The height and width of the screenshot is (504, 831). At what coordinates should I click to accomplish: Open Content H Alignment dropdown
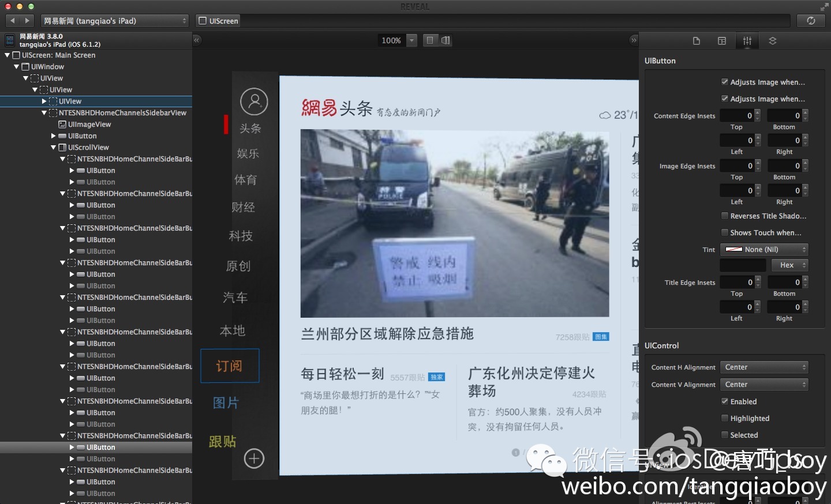pyautogui.click(x=764, y=367)
